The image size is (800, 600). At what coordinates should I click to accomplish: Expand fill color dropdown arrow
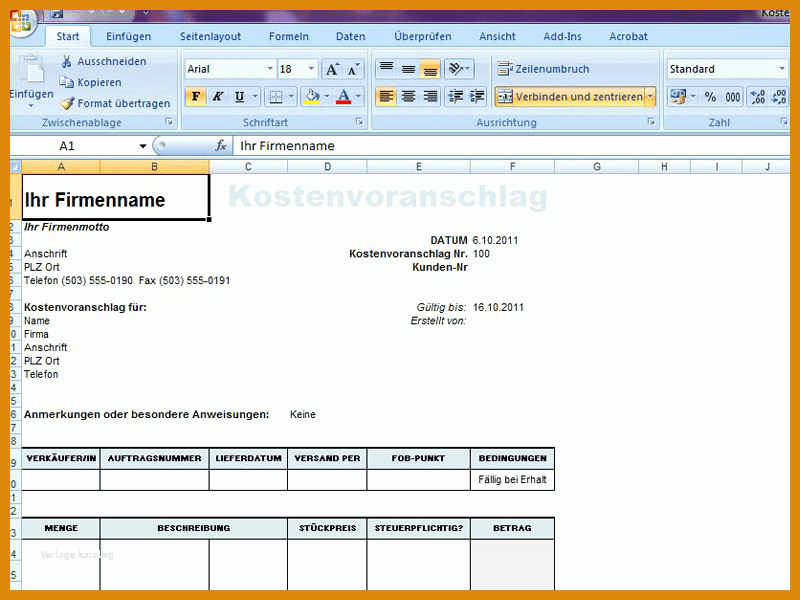point(327,96)
